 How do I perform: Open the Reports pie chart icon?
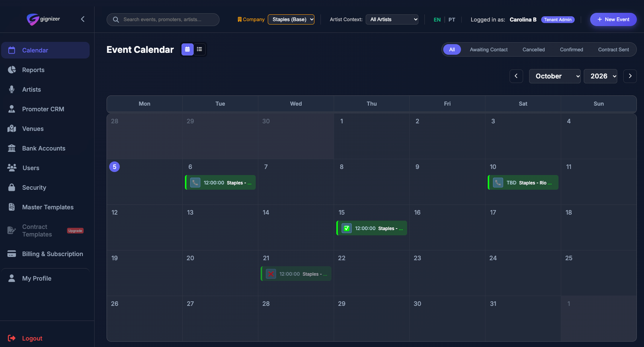click(x=12, y=70)
